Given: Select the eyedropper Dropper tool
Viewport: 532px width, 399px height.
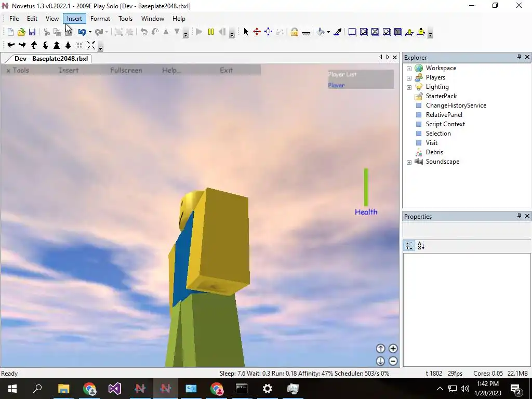Looking at the screenshot, I should tap(338, 32).
